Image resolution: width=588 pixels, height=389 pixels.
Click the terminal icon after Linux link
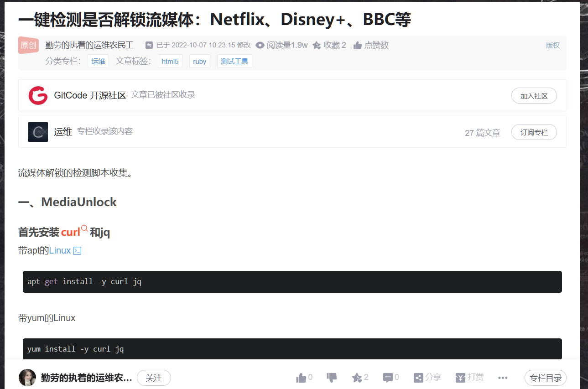pos(77,251)
